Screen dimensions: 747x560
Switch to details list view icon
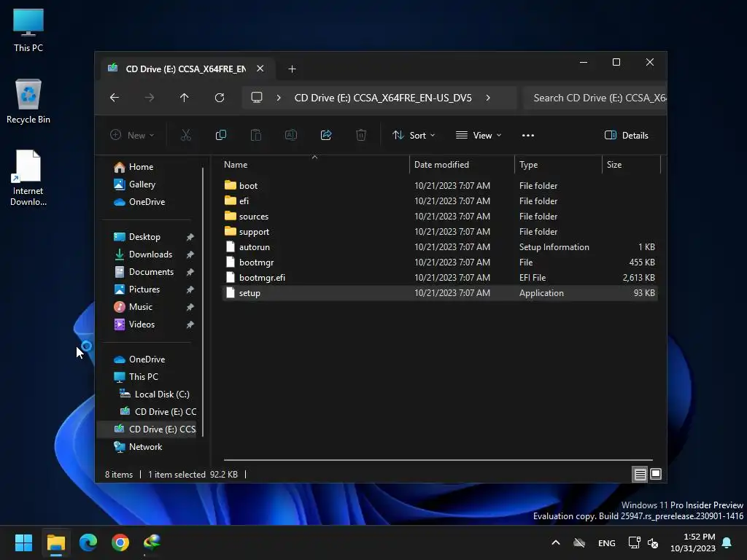click(640, 474)
